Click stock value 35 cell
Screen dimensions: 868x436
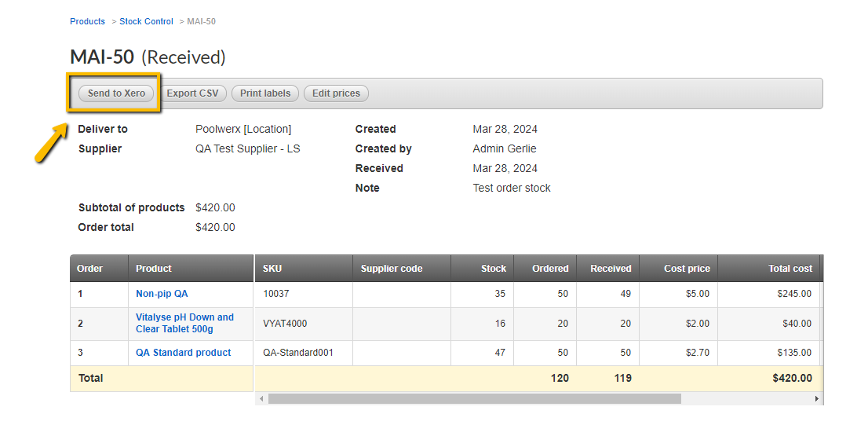[x=482, y=294]
